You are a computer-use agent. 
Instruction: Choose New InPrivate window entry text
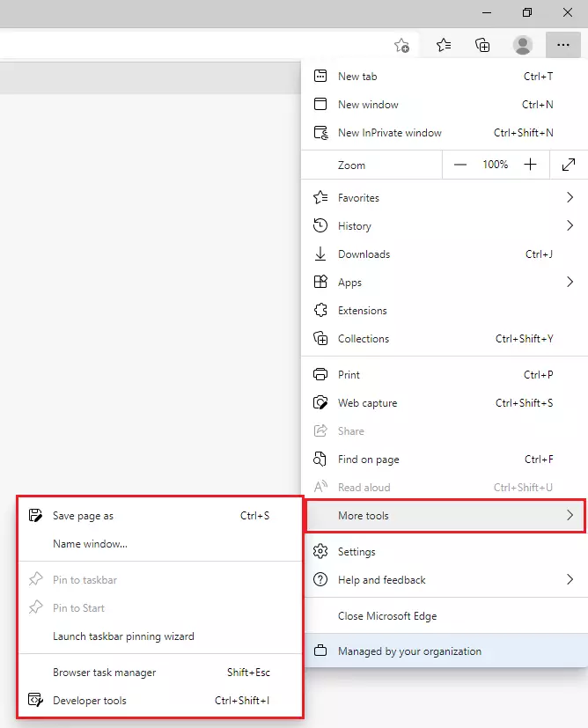(x=390, y=133)
